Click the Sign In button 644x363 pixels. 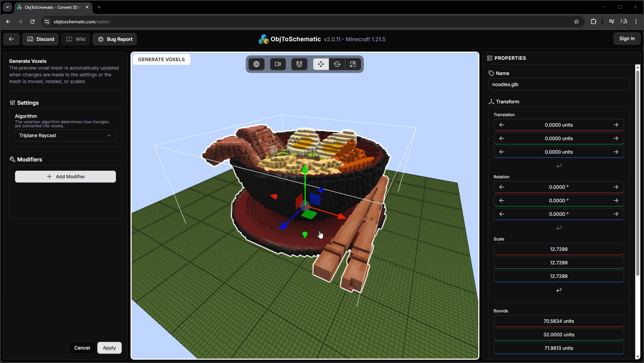click(x=627, y=38)
